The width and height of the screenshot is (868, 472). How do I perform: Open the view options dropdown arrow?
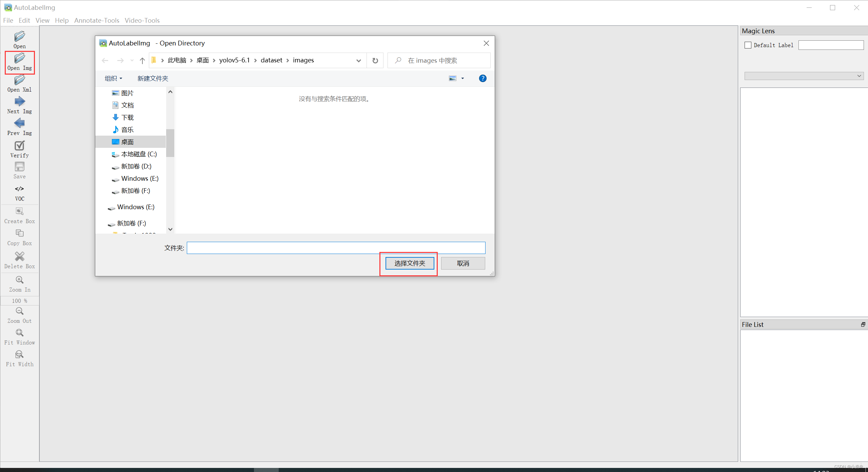tap(462, 78)
